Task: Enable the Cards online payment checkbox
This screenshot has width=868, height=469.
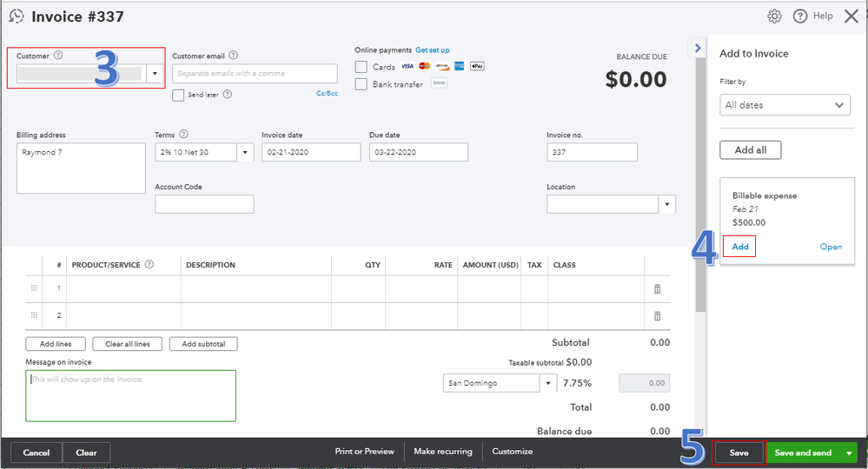Action: click(x=361, y=67)
